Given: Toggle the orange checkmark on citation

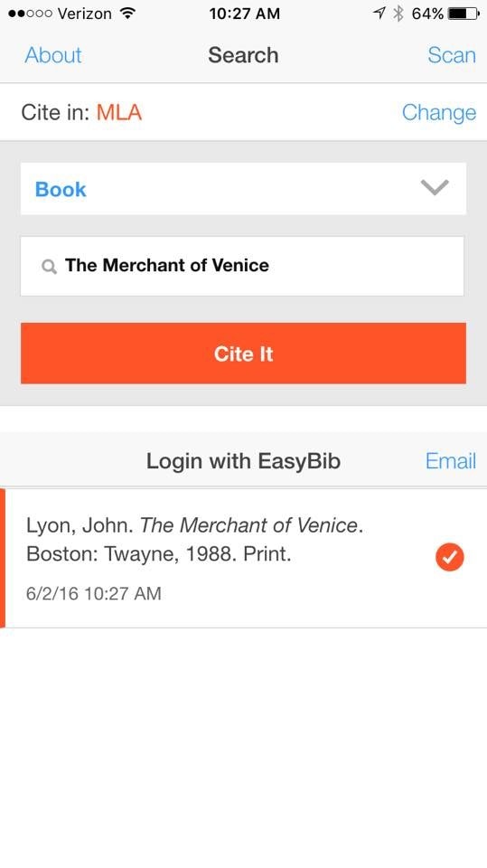Looking at the screenshot, I should point(449,557).
